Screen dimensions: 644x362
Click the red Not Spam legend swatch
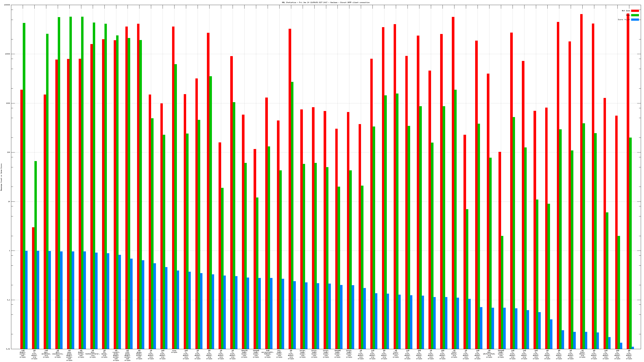(x=635, y=11)
